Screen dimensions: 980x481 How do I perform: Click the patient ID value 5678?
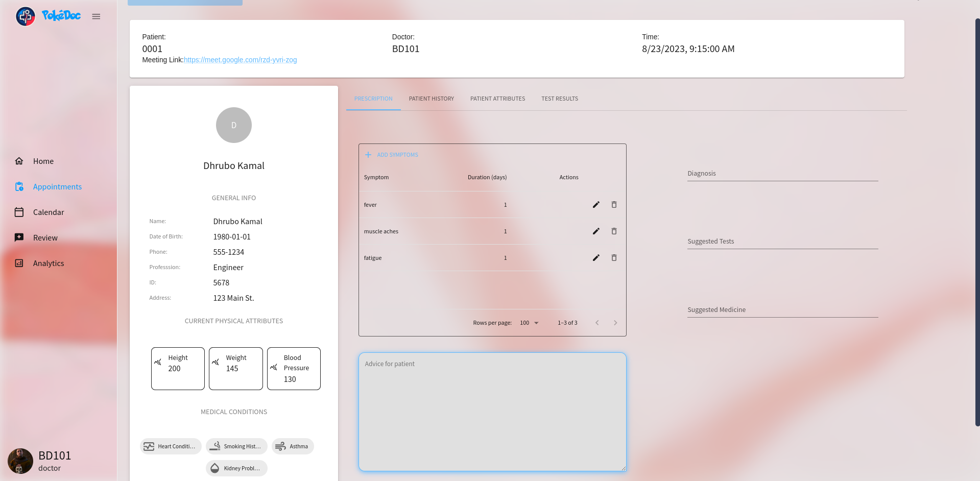click(221, 283)
